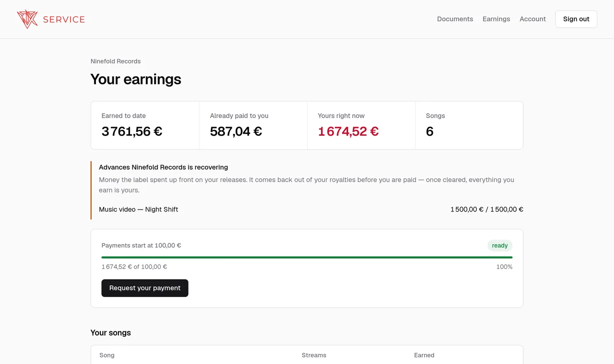This screenshot has width=614, height=364.
Task: Go to the Earnings page
Action: [x=496, y=19]
